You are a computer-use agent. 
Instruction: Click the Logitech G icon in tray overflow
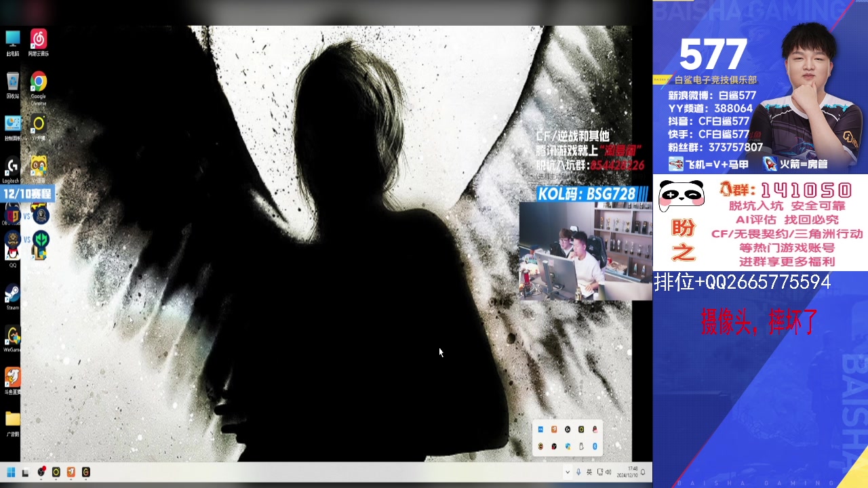pyautogui.click(x=568, y=429)
